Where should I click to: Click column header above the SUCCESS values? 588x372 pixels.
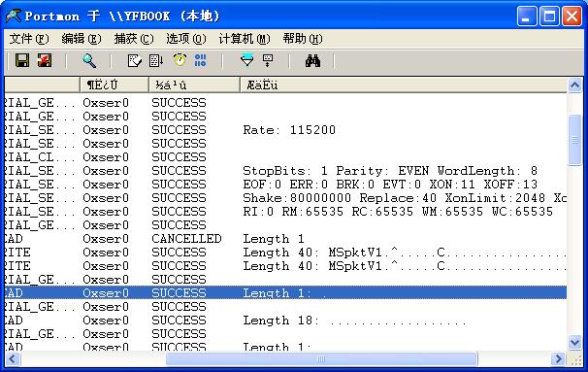[x=194, y=85]
